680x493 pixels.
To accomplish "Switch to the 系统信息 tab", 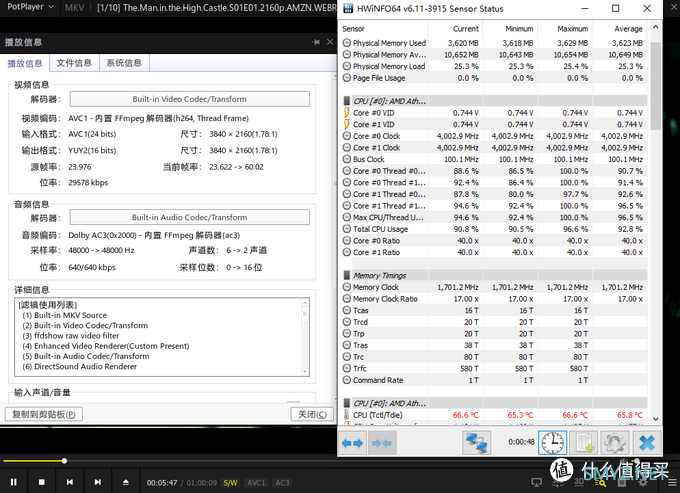I will click(x=124, y=63).
